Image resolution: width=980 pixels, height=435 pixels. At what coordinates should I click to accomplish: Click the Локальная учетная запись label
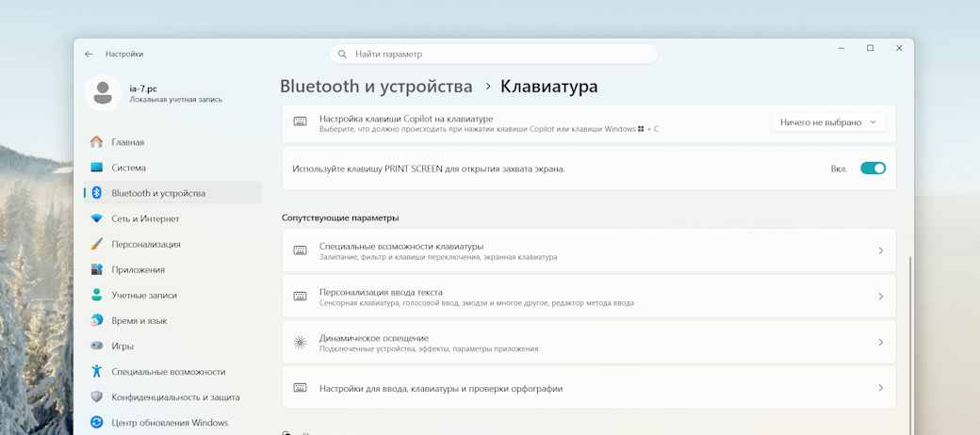pyautogui.click(x=175, y=99)
